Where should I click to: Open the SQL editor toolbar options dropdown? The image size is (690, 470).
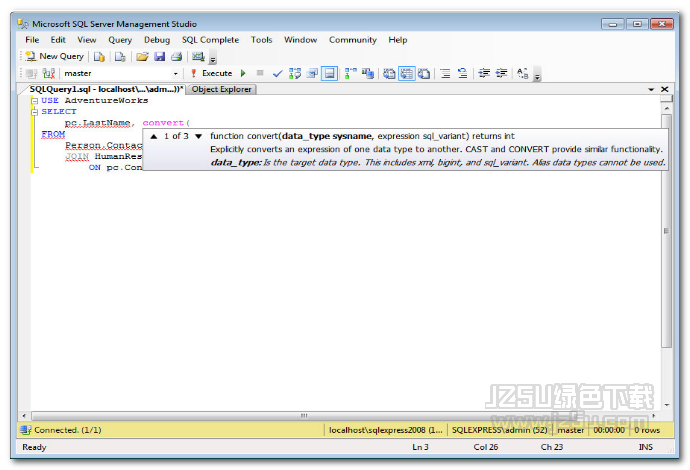[x=537, y=75]
